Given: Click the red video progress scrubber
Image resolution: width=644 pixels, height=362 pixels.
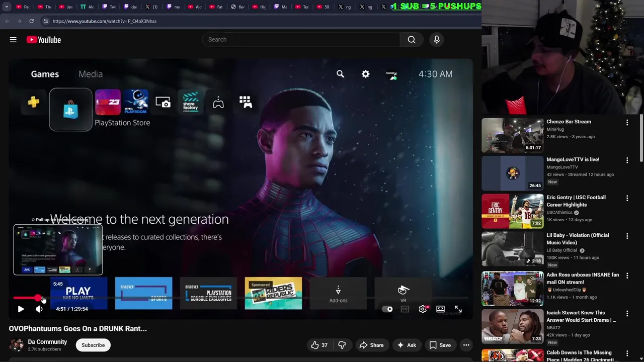Looking at the screenshot, I should click(38, 299).
